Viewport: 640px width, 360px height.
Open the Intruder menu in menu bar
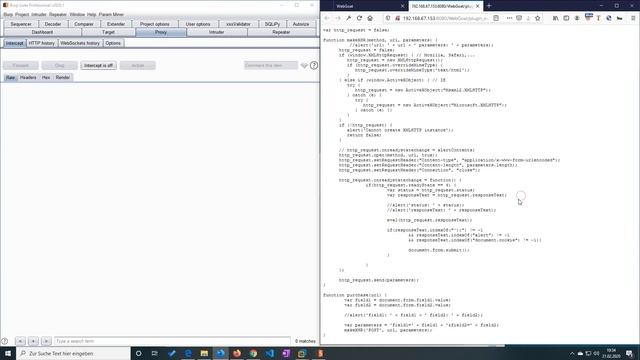coord(39,14)
